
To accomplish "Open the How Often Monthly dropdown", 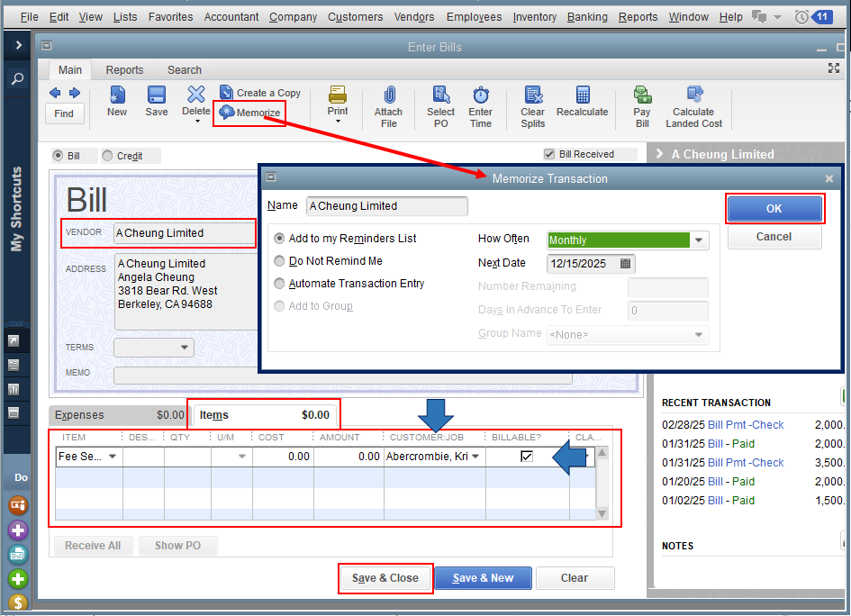I will [x=699, y=240].
